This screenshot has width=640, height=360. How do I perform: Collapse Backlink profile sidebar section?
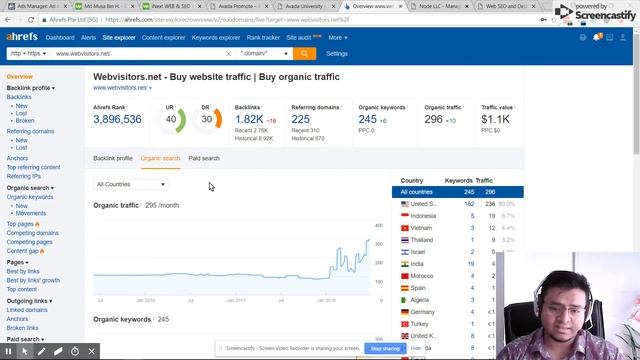31,88
